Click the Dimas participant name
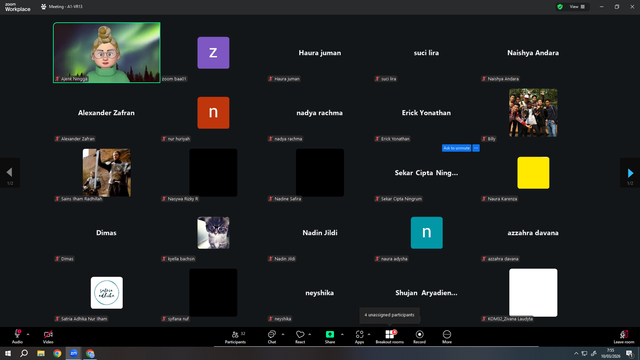 point(106,233)
